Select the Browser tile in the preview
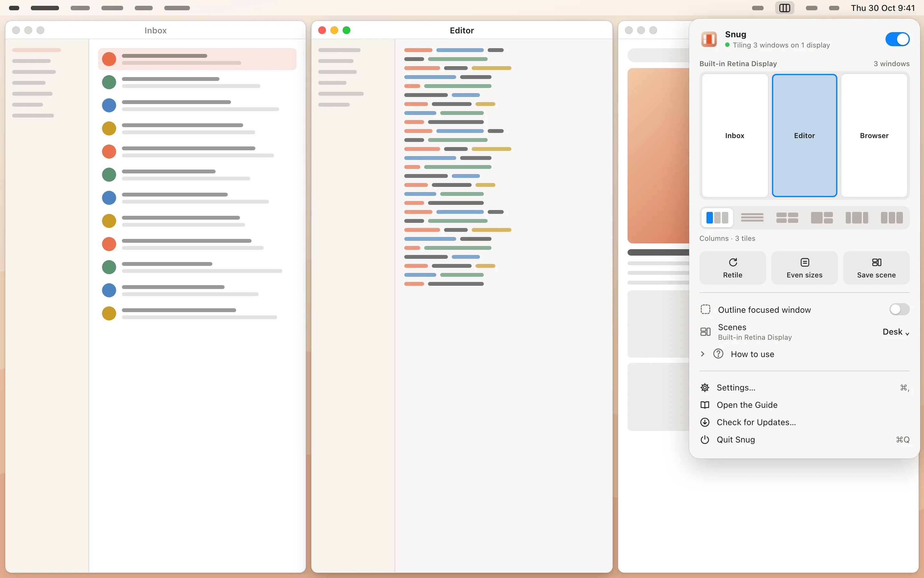This screenshot has width=924, height=578. pos(874,136)
